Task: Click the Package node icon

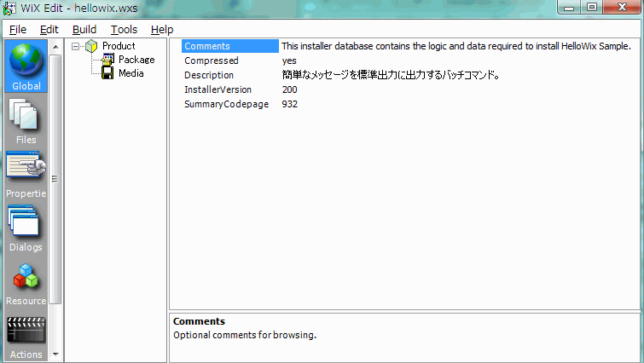Action: (107, 60)
